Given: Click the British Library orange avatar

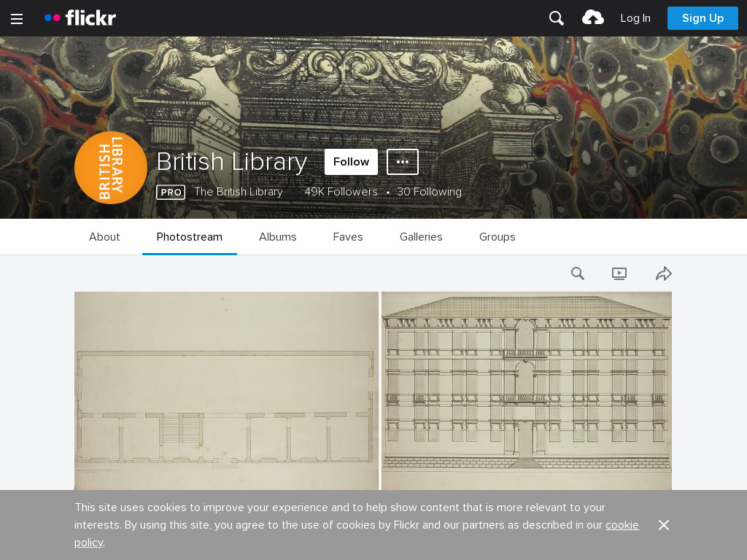Looking at the screenshot, I should click(x=111, y=168).
